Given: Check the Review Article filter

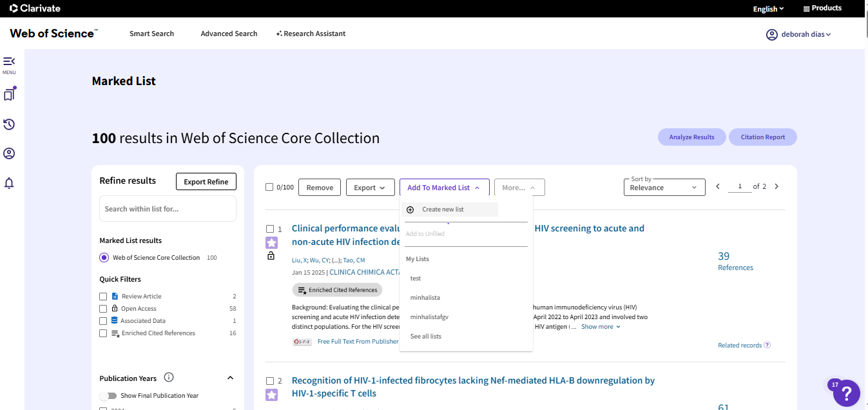Looking at the screenshot, I should click(x=103, y=297).
